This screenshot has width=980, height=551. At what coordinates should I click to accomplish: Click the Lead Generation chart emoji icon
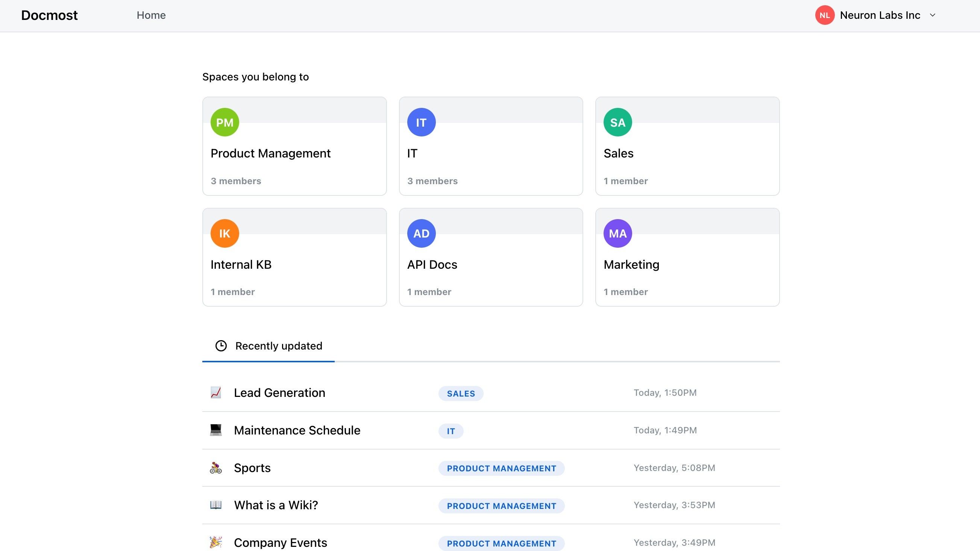tap(216, 392)
